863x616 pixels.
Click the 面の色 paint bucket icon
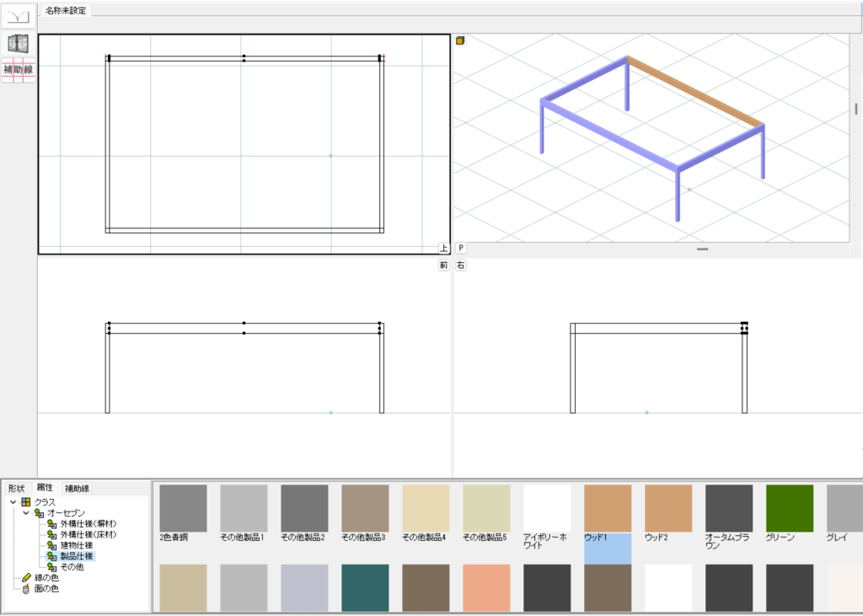(x=26, y=589)
